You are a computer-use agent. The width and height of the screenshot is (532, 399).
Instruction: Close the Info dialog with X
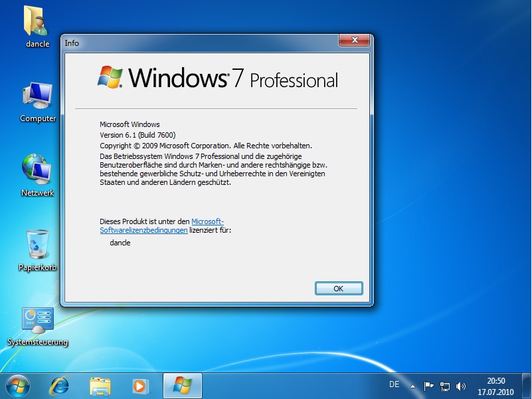(x=354, y=42)
